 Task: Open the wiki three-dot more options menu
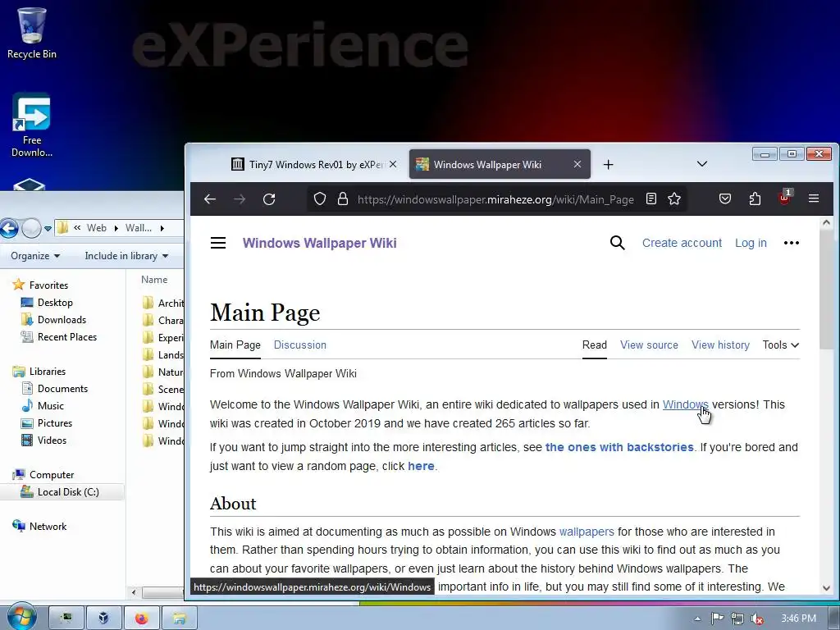click(792, 243)
